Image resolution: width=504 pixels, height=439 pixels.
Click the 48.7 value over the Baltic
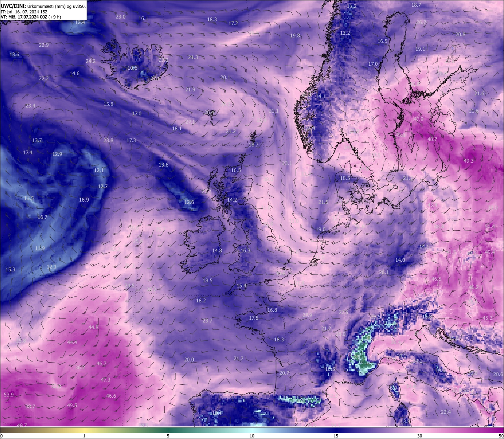point(432,139)
